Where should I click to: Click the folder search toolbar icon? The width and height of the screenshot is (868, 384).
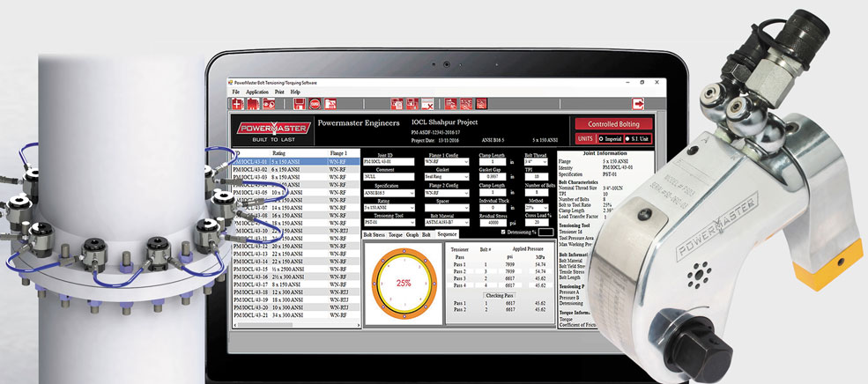point(269,103)
